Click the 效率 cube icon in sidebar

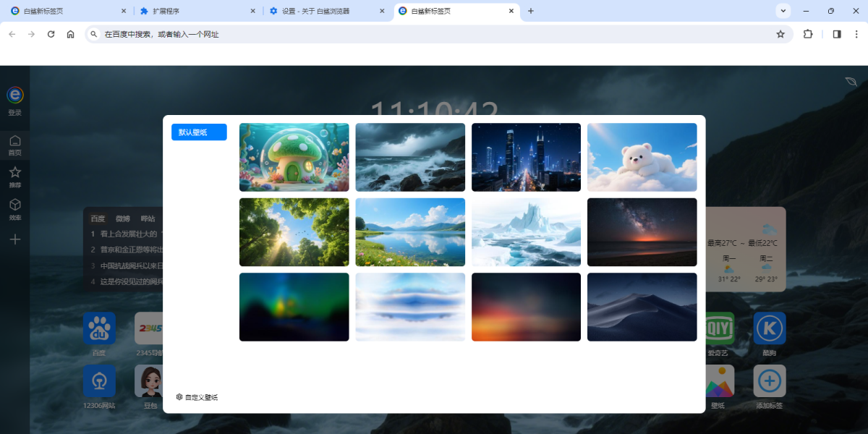14,207
